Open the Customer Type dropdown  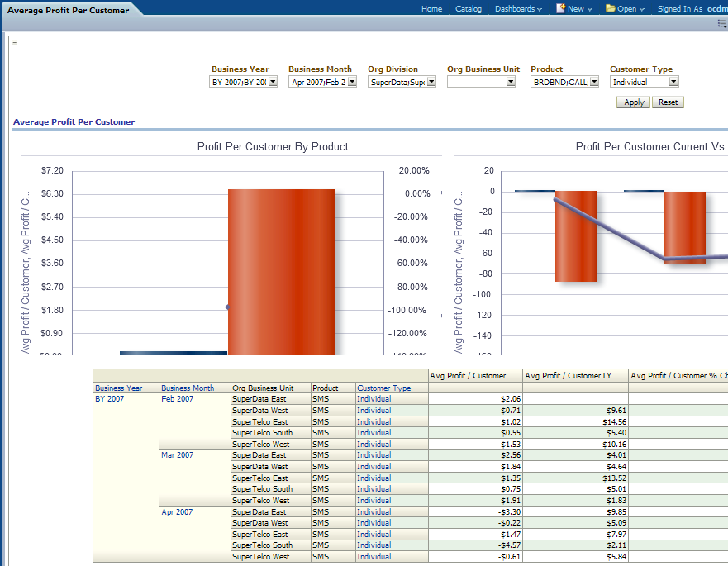tap(673, 82)
